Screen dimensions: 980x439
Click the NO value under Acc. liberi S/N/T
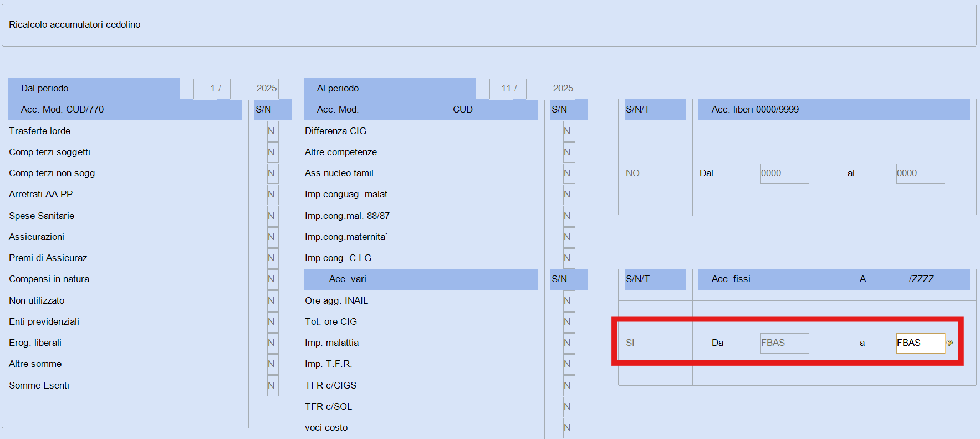pos(632,173)
